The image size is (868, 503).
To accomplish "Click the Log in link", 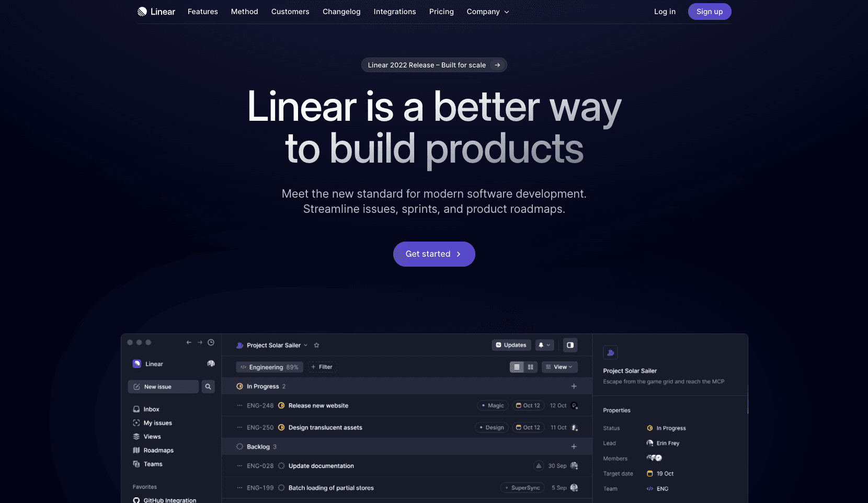I will 665,12.
